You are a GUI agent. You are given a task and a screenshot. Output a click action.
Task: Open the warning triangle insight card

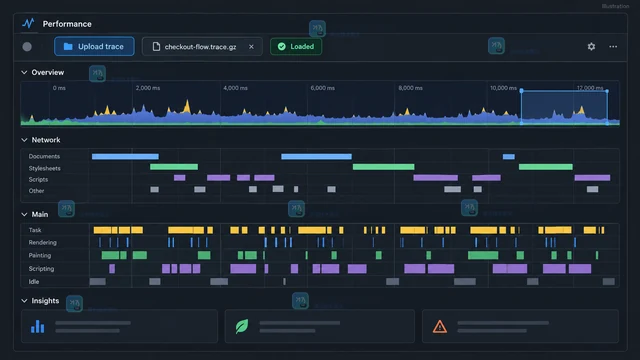pyautogui.click(x=520, y=326)
